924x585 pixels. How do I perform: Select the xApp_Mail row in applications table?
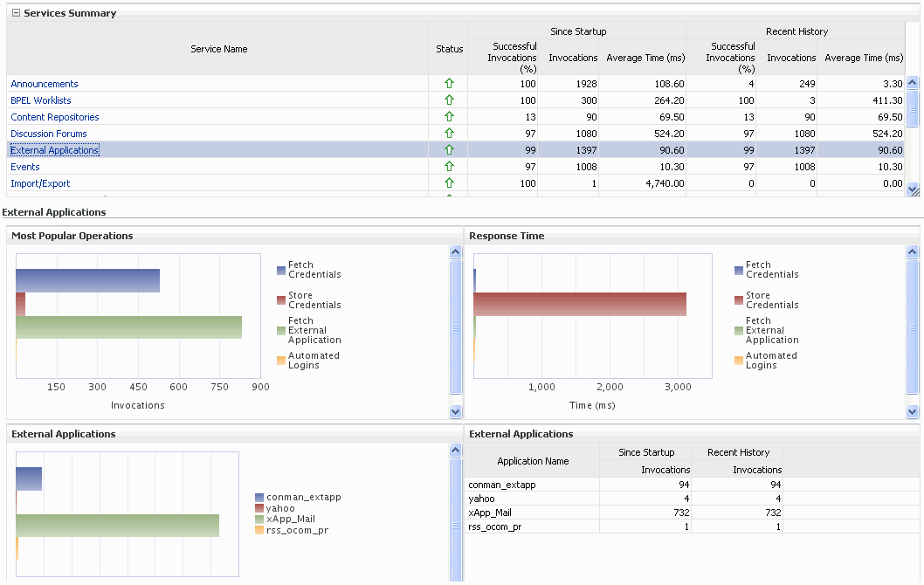tap(624, 513)
